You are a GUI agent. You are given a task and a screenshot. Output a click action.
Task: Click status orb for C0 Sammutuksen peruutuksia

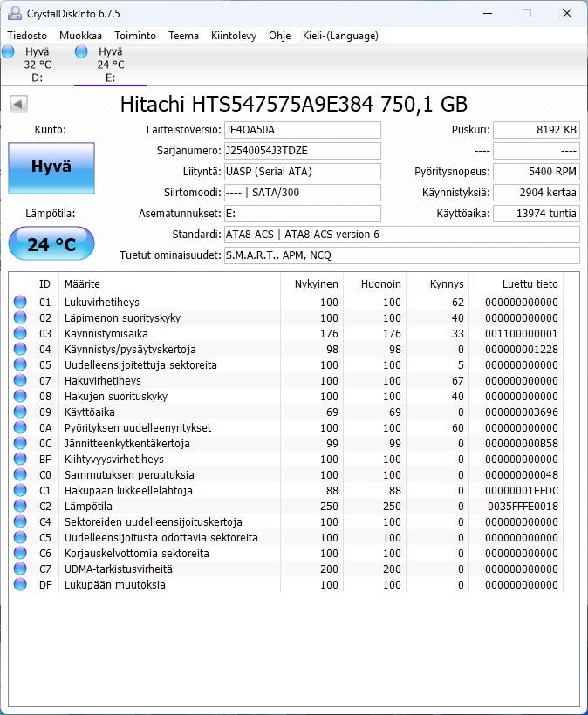point(20,474)
